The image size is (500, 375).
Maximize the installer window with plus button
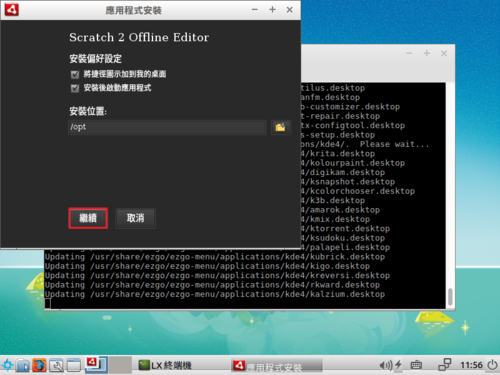(272, 10)
